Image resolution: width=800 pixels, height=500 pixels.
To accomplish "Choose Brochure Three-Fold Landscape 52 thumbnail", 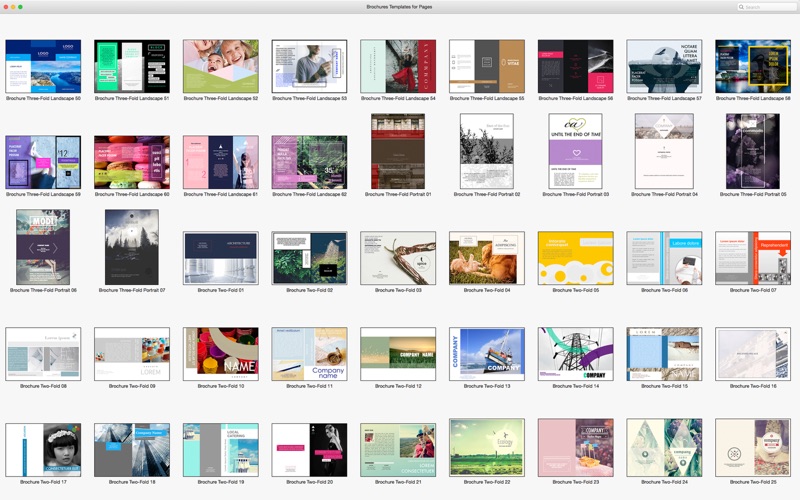I will [220, 66].
